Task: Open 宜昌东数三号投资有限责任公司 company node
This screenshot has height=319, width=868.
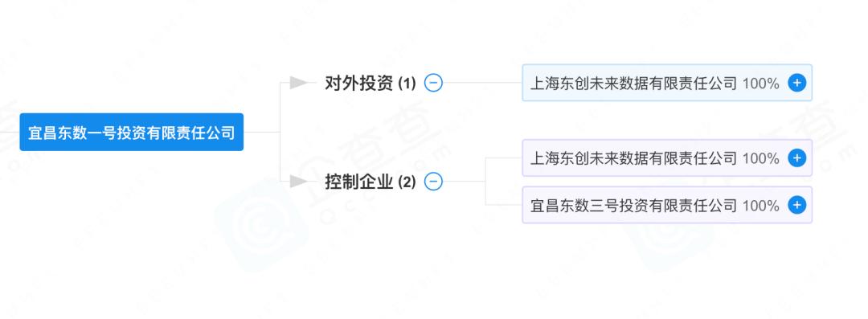Action: 633,206
